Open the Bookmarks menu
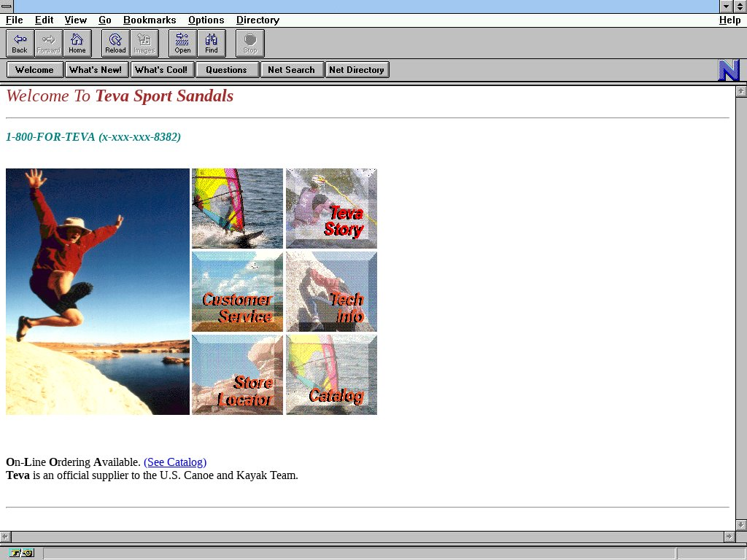Screen dimensions: 747x560 pos(149,20)
